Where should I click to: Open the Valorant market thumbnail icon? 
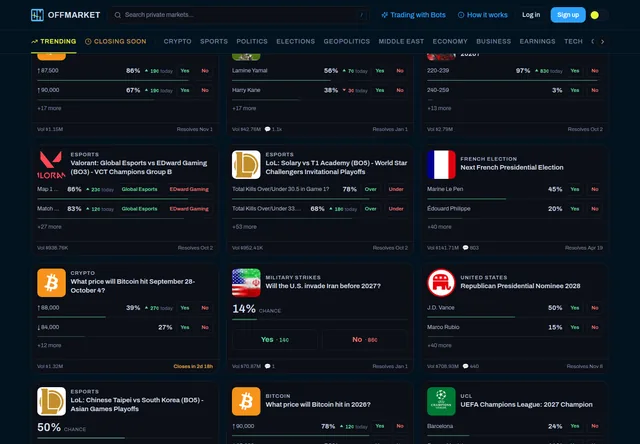pyautogui.click(x=51, y=165)
